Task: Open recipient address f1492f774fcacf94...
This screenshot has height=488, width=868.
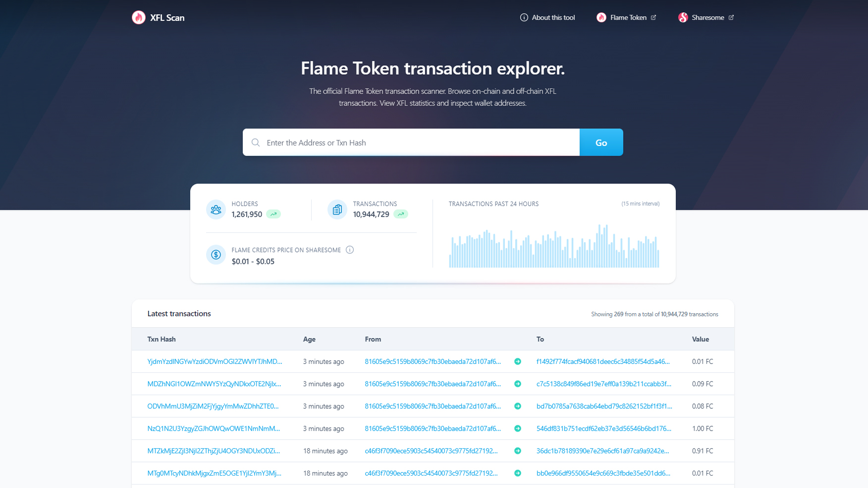Action: click(603, 361)
